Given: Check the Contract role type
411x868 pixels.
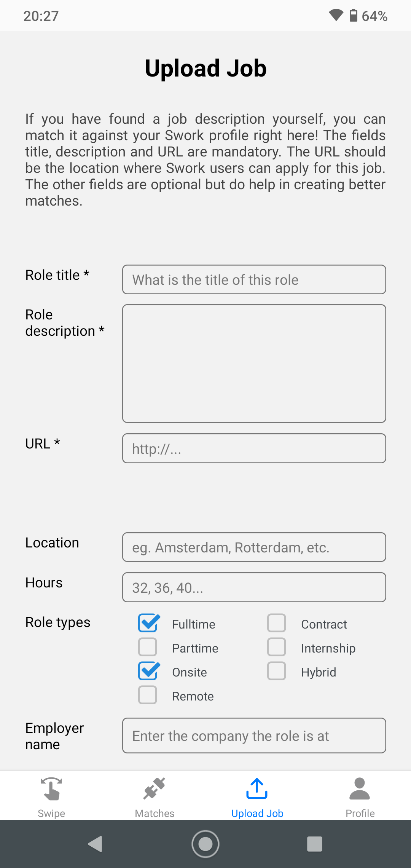Looking at the screenshot, I should click(277, 623).
